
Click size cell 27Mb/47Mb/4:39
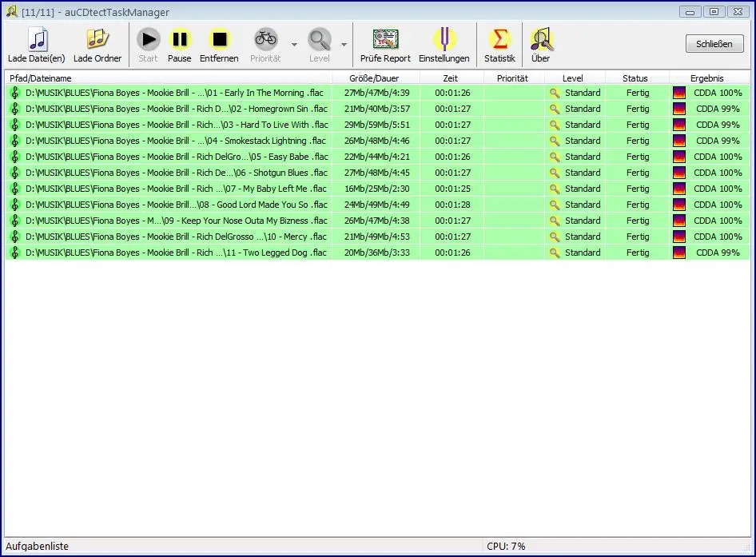pyautogui.click(x=377, y=93)
